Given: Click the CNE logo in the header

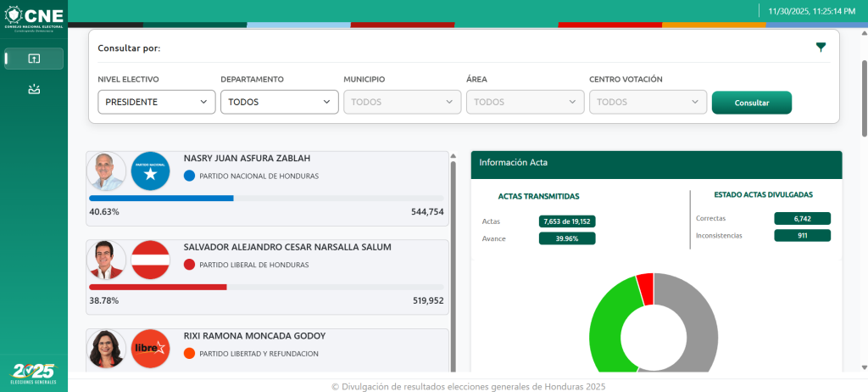Looking at the screenshot, I should 34,15.
